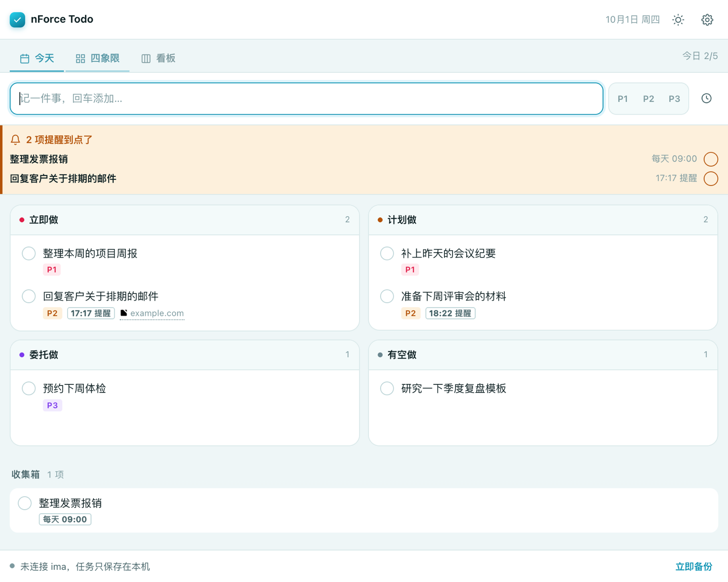
Task: Click the P3 badge under 预约下周体检
Action: pyautogui.click(x=53, y=405)
